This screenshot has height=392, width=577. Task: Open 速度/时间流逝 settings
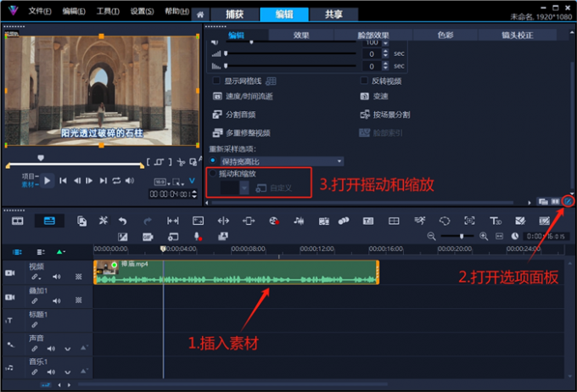click(x=243, y=96)
